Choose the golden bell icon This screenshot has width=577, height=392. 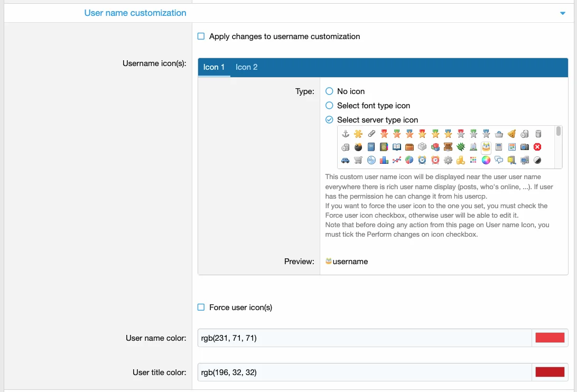511,134
